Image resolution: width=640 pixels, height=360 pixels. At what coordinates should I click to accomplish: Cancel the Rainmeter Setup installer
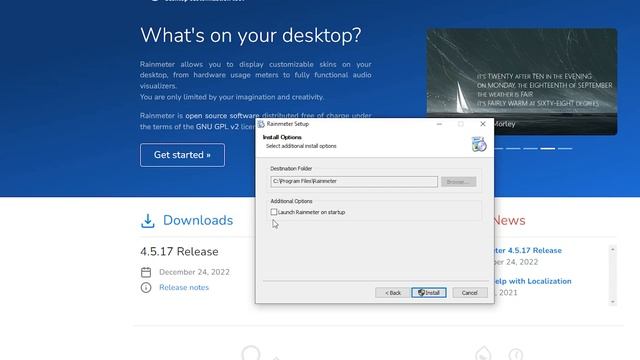470,293
